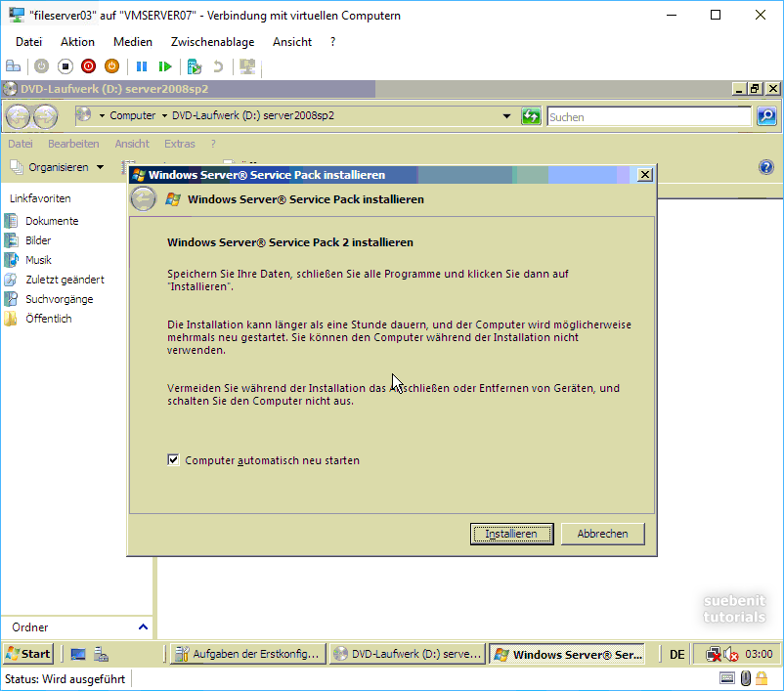Shut down the VM with the red icon

click(89, 66)
